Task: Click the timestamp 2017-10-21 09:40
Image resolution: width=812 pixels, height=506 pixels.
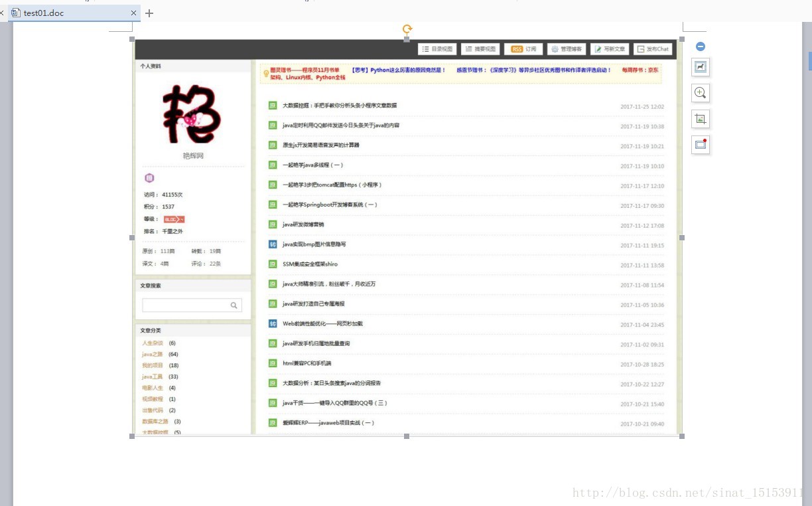Action: [642, 424]
